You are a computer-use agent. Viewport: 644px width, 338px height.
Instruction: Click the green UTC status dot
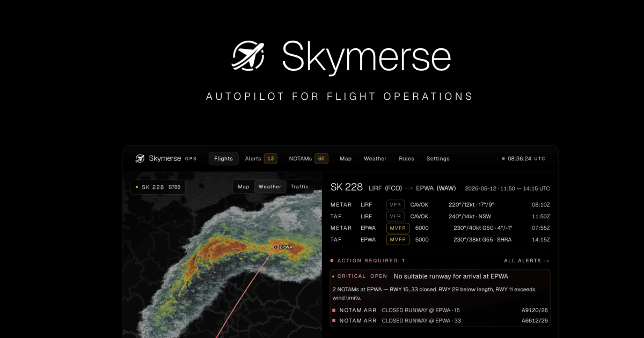503,159
